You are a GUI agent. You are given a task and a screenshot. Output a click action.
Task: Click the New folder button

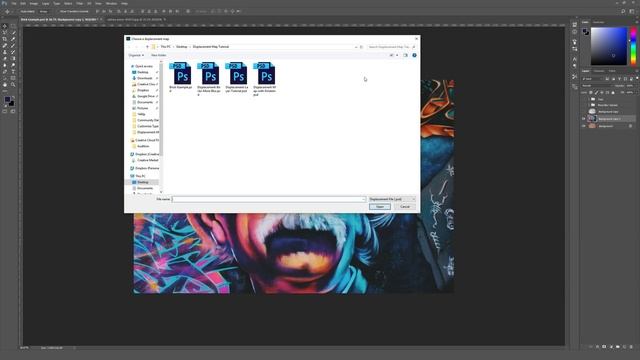158,55
